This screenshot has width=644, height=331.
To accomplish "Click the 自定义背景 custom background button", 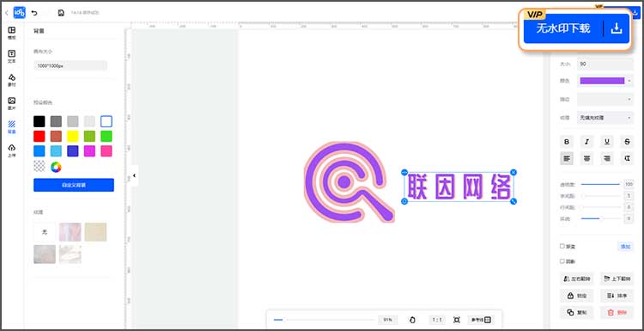I will pos(74,185).
